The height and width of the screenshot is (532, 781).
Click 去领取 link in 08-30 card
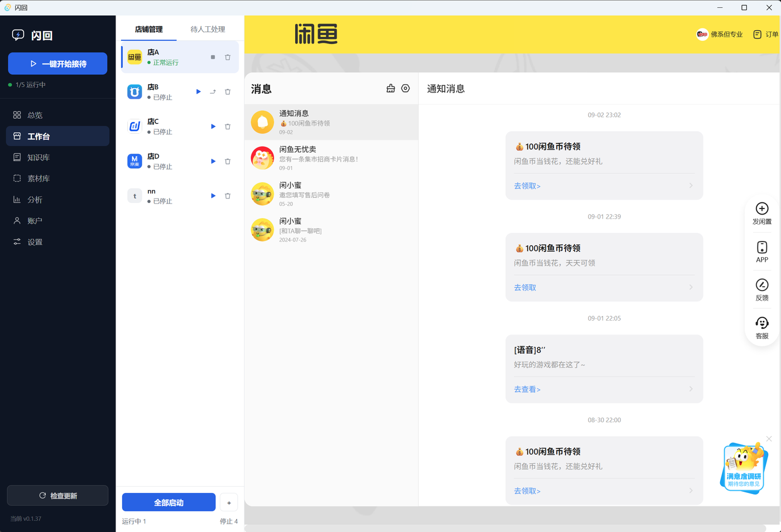(527, 491)
